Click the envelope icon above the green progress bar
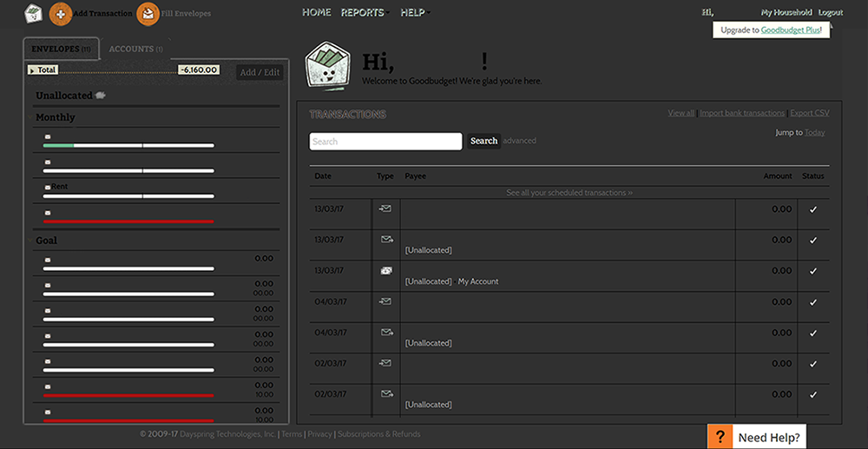 click(48, 136)
